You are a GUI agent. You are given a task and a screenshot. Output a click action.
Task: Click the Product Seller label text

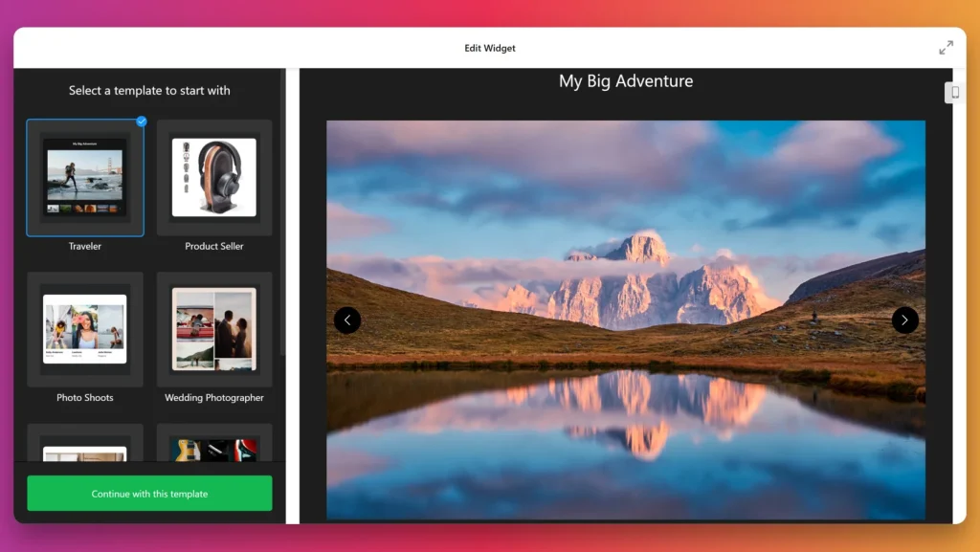coord(214,247)
